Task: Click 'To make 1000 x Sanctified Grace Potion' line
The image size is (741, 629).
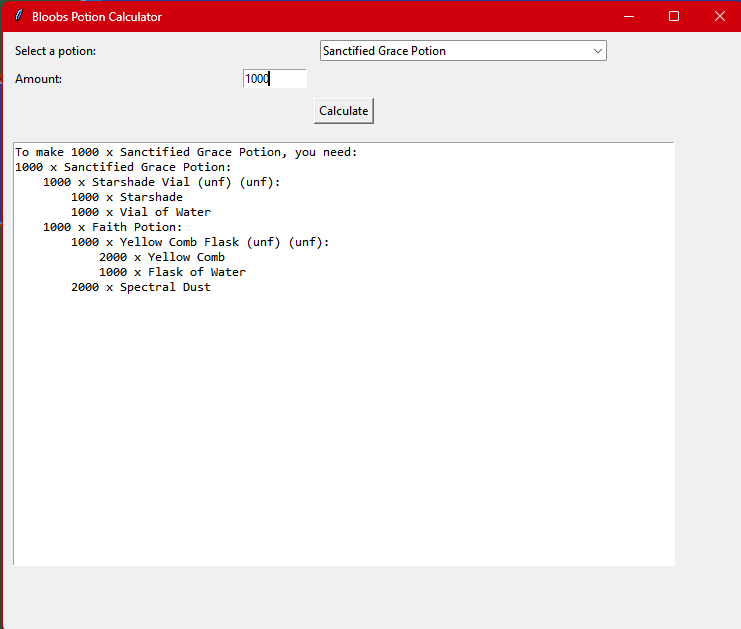Action: (186, 152)
